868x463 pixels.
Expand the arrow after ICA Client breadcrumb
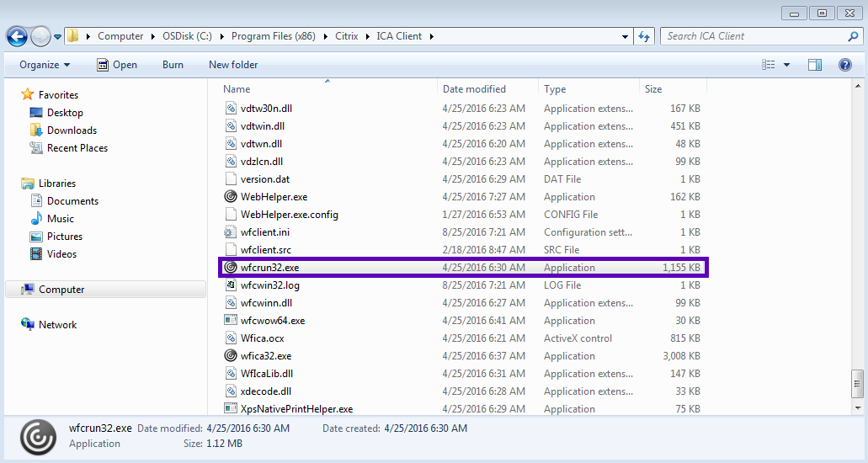tap(431, 36)
